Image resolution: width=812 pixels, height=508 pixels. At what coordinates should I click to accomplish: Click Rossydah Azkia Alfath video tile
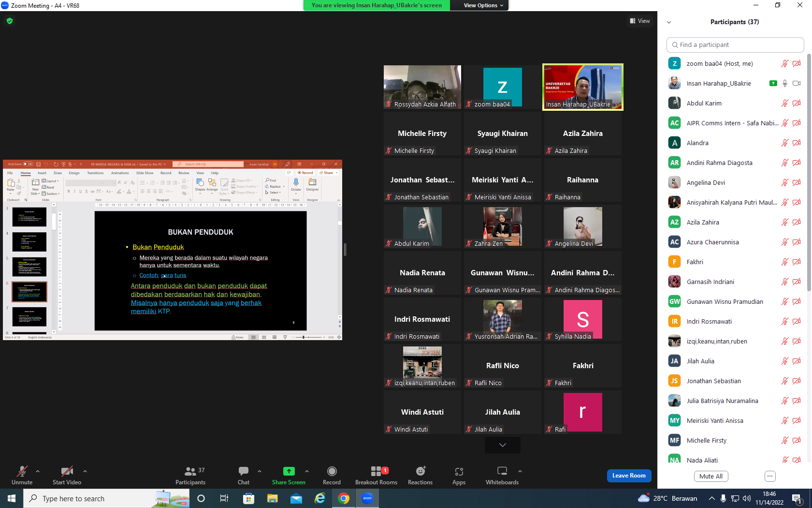[x=422, y=87]
